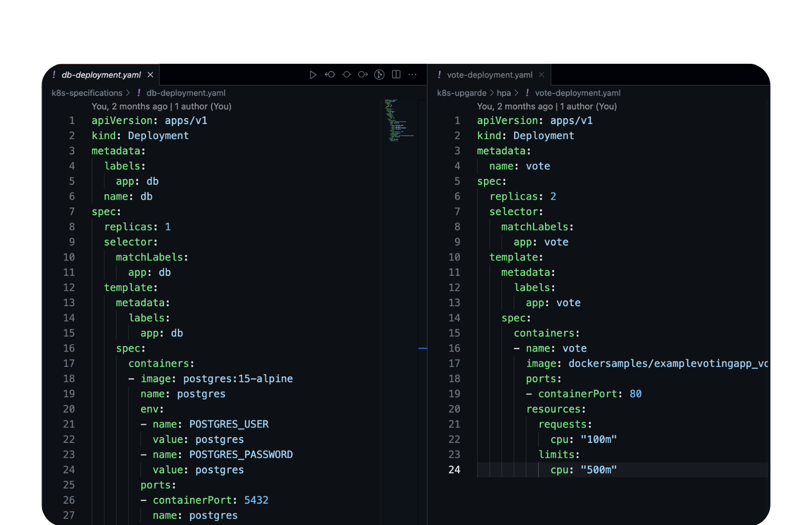The height and width of the screenshot is (525, 812).
Task: Click the error badge on db-deployment.yaml tab
Action: pos(53,74)
